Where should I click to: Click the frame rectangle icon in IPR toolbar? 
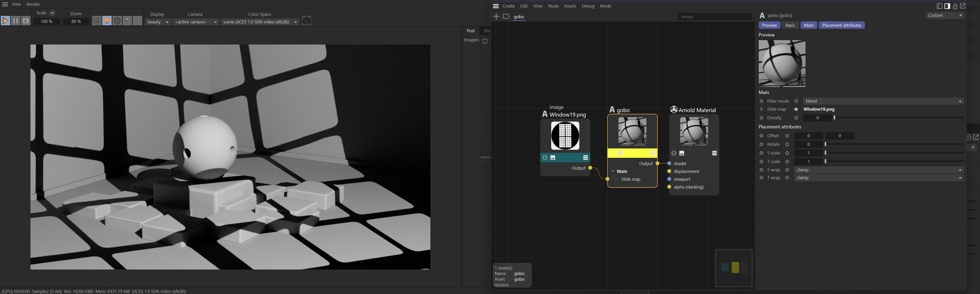coord(137,21)
